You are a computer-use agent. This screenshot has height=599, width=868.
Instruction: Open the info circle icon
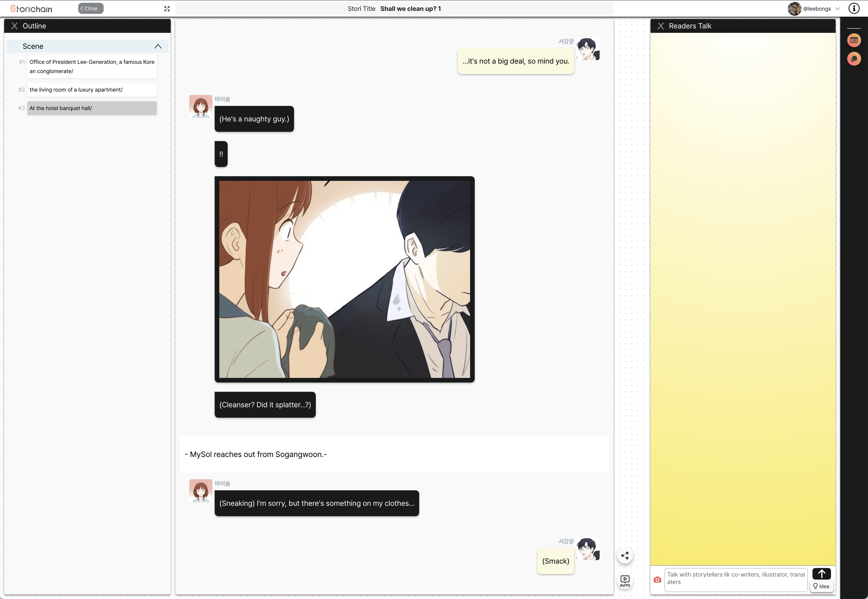[x=854, y=9]
